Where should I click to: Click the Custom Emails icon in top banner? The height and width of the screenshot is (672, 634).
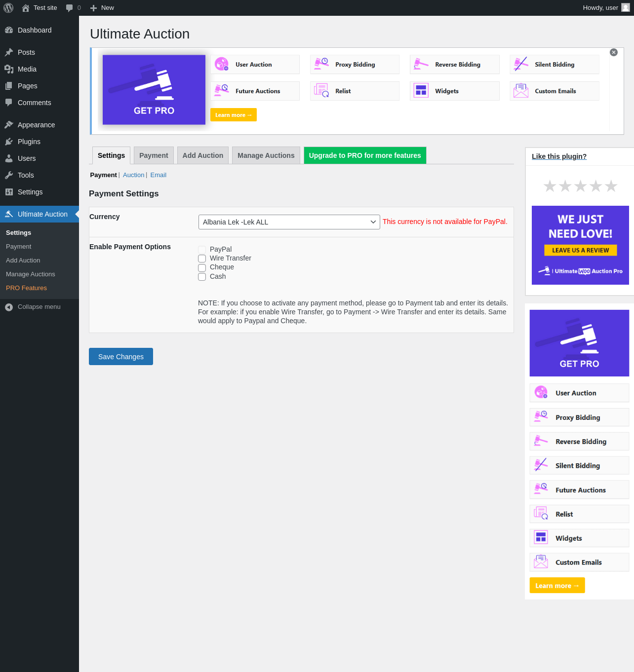point(521,91)
